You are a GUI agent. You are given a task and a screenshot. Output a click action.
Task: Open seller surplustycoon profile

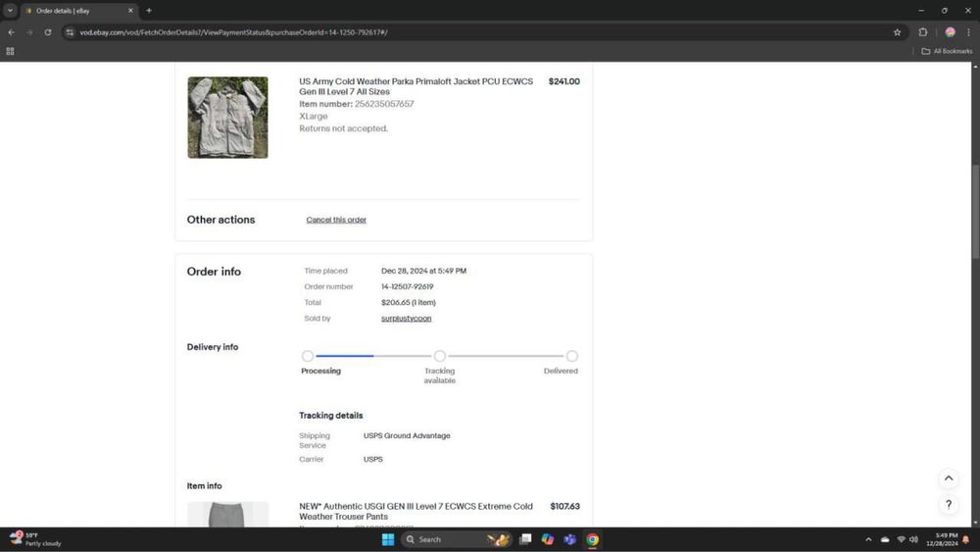[407, 319]
